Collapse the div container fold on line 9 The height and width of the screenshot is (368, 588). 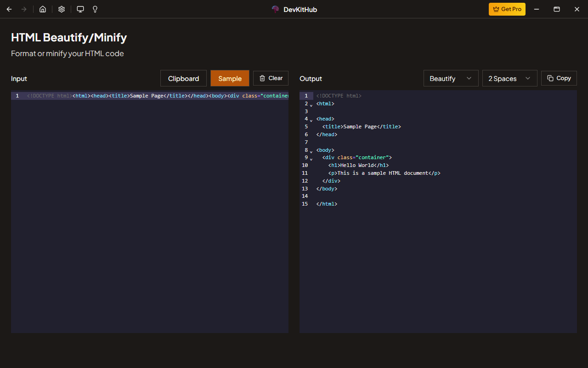click(311, 159)
